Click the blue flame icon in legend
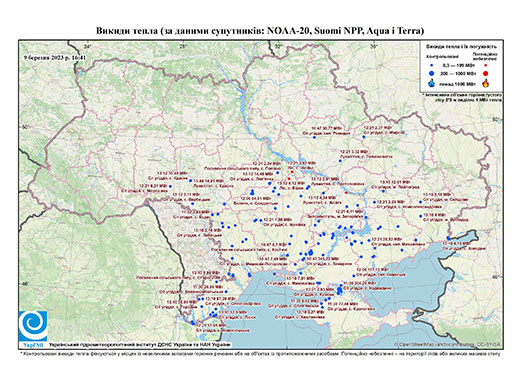The image size is (520, 368). 432,83
